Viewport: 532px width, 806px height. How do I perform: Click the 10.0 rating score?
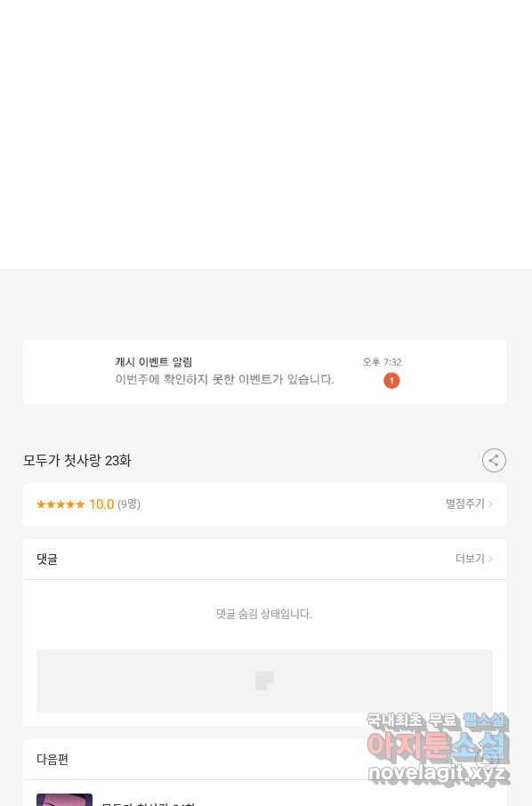[x=101, y=504]
